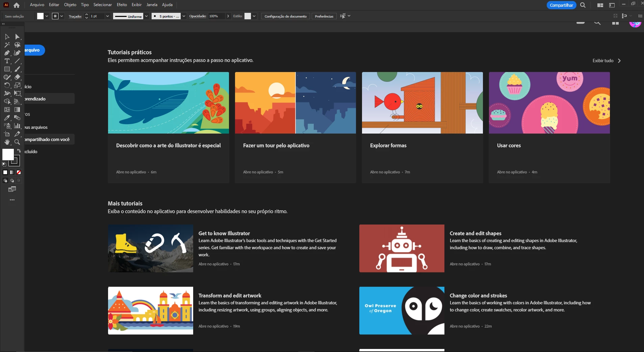
Task: Open fill color dropdown in control bar
Action: (x=47, y=16)
